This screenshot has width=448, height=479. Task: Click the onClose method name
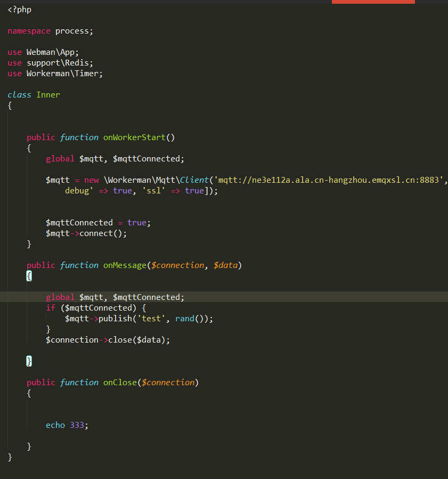119,382
